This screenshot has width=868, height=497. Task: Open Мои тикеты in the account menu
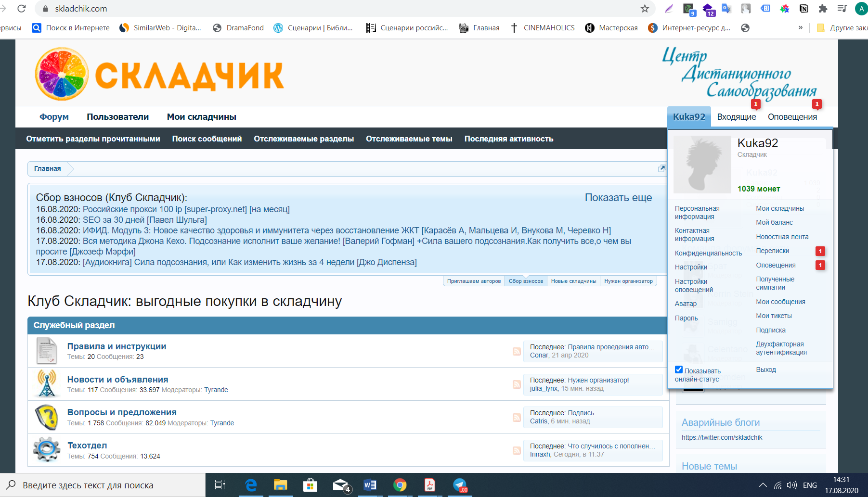[x=774, y=316]
